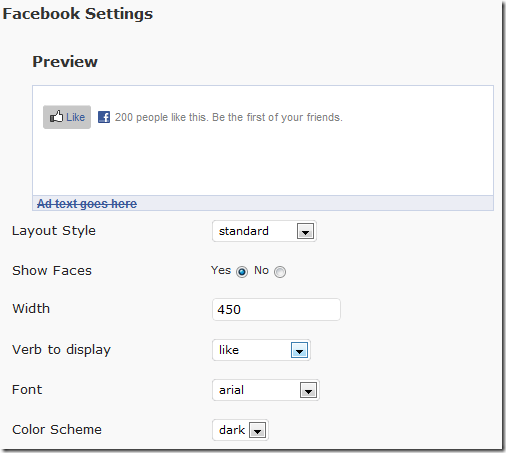
Task: Click the arrow button of Color Scheme select
Action: [257, 430]
